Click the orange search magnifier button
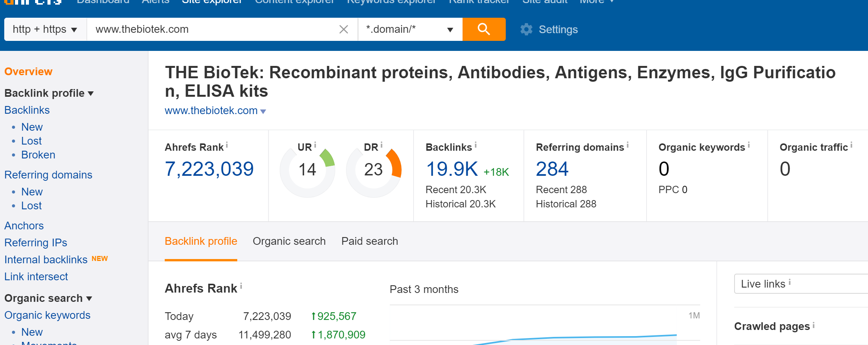 [x=484, y=29]
